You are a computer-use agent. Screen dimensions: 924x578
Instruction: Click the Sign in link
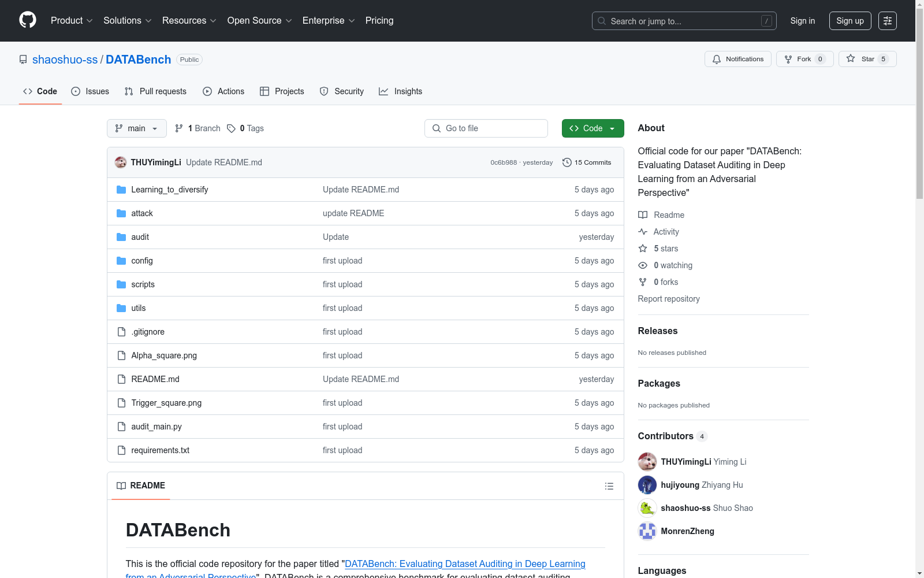(x=803, y=21)
